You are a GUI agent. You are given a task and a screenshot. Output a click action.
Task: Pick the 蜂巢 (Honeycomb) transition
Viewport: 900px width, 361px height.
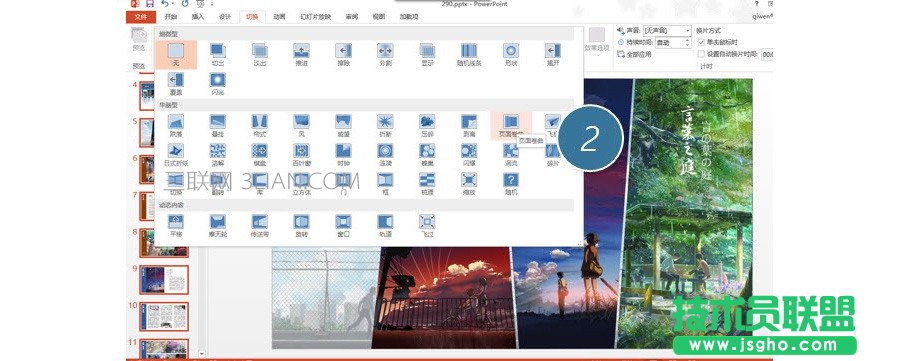[427, 155]
